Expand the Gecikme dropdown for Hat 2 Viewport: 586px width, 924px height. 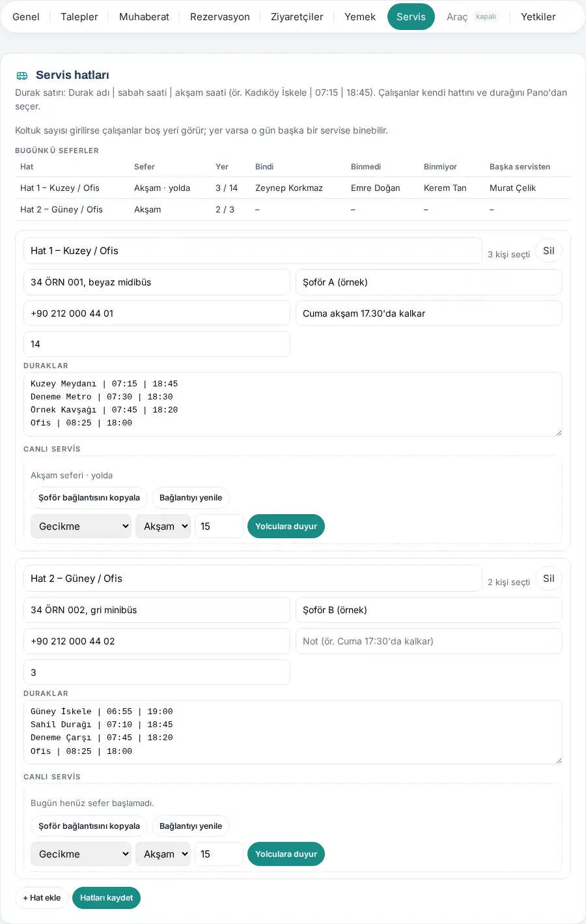coord(81,854)
